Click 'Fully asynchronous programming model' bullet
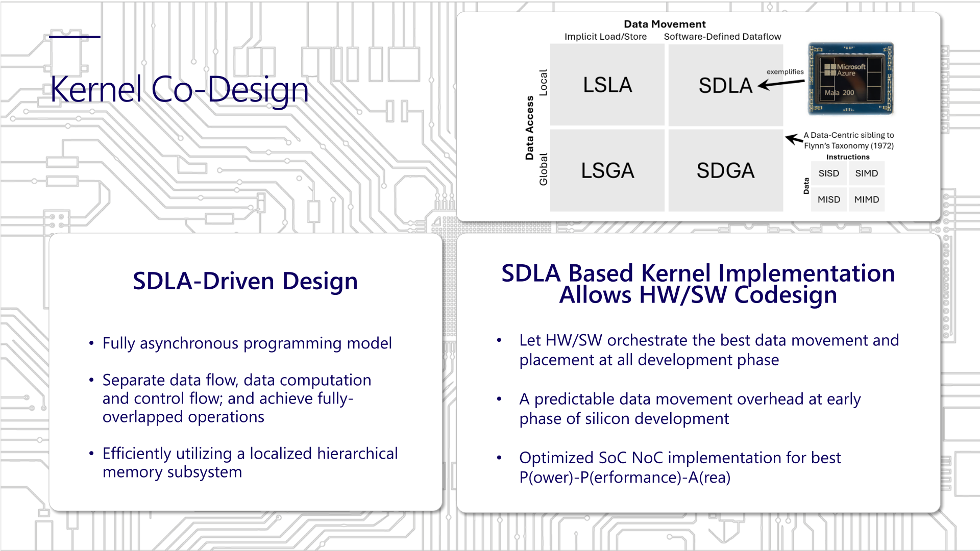Screen dimensions: 980x551 point(247,343)
